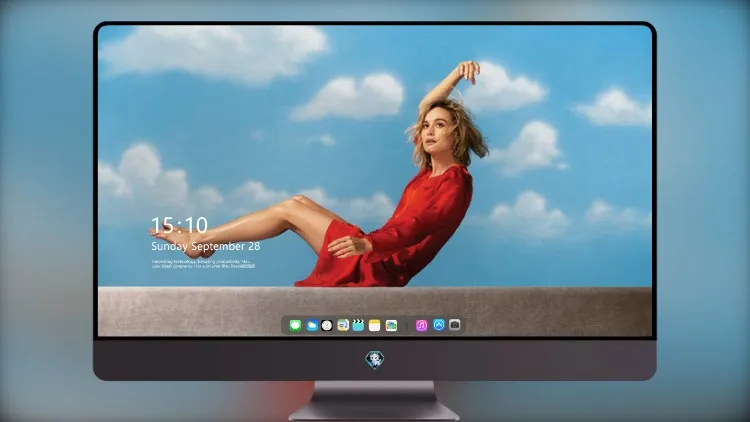Open the clapperboard video app in the dock
The height and width of the screenshot is (422, 750).
(358, 326)
